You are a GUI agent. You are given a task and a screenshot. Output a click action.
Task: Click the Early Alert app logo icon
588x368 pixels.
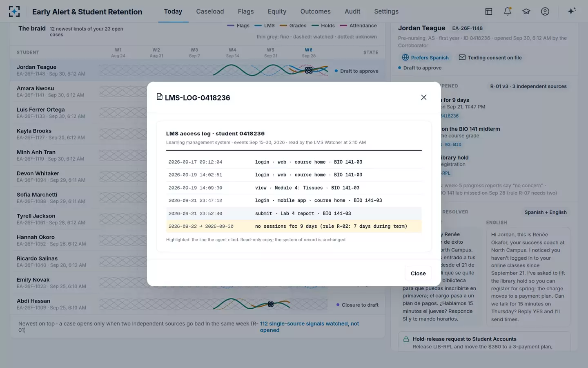pyautogui.click(x=14, y=11)
